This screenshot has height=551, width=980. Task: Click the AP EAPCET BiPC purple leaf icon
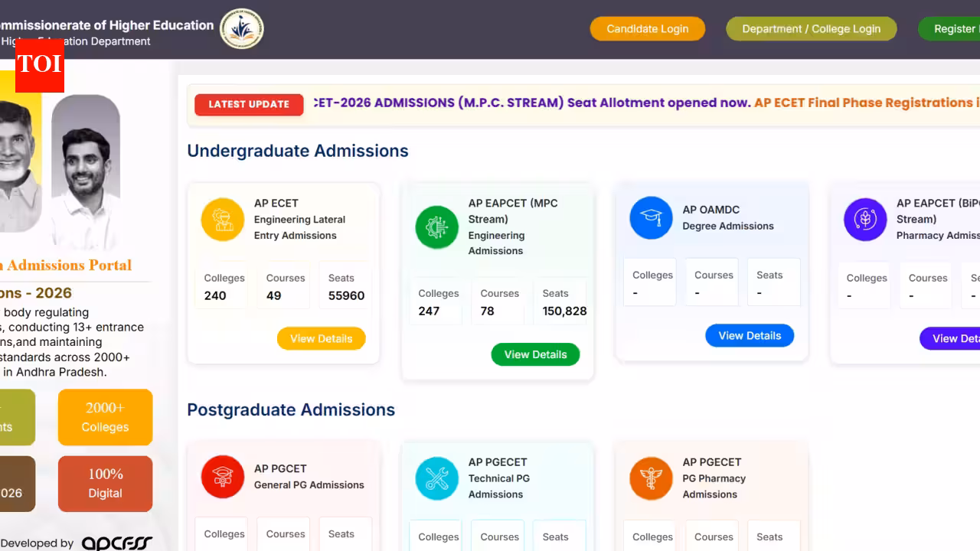click(866, 220)
